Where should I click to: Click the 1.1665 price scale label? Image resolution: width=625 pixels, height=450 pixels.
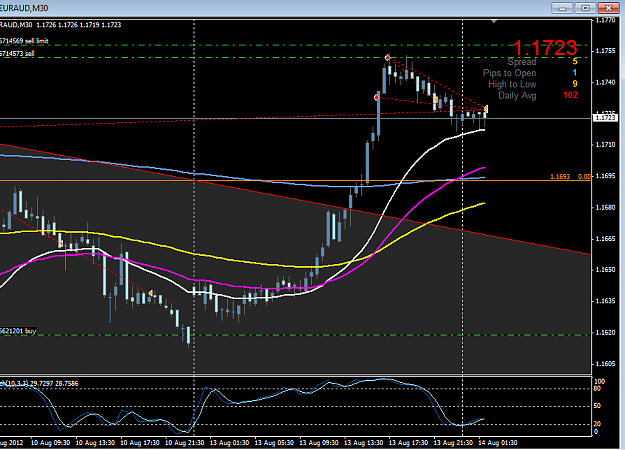click(x=605, y=238)
